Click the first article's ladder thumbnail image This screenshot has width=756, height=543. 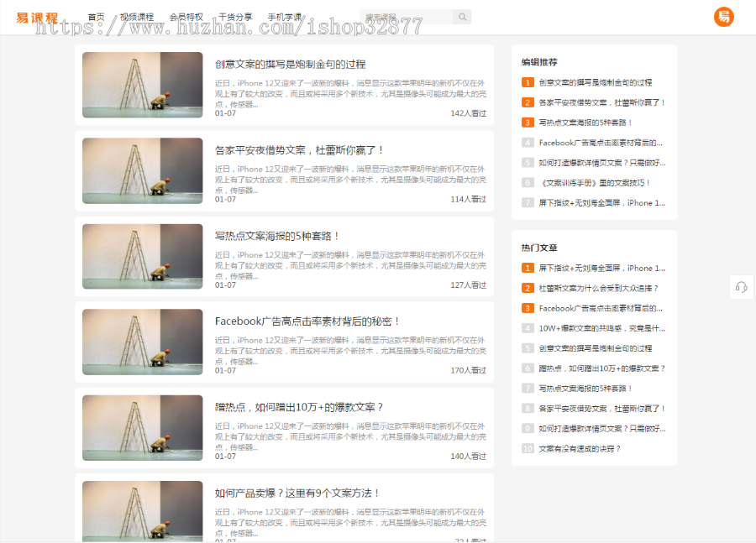click(x=142, y=85)
